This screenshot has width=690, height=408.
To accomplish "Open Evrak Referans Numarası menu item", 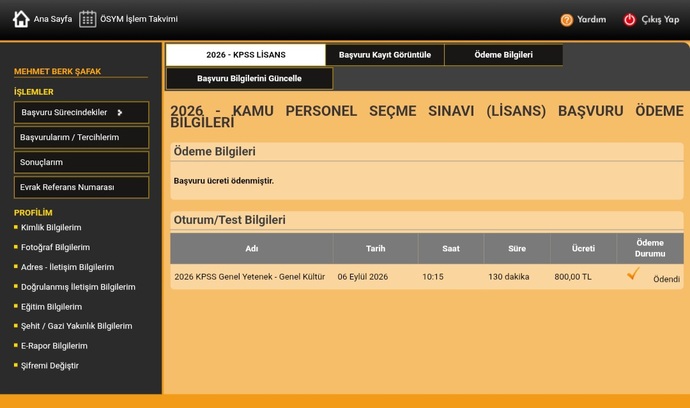I will point(81,187).
